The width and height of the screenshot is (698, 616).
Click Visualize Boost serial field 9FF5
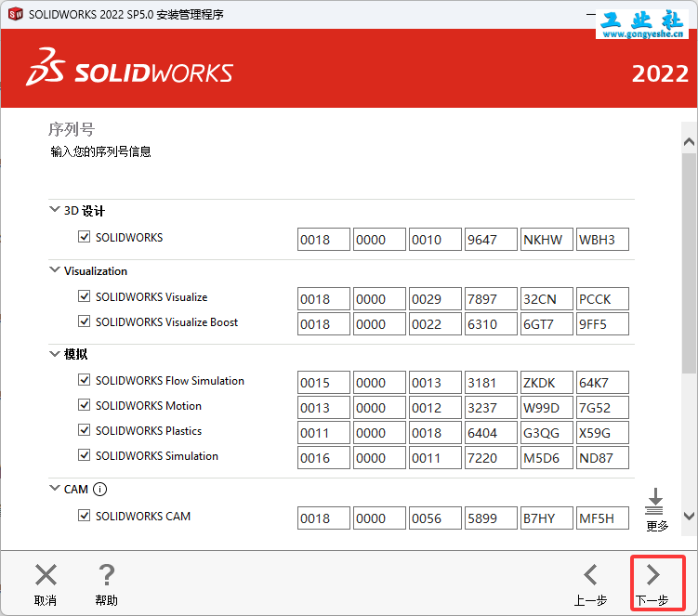[602, 323]
